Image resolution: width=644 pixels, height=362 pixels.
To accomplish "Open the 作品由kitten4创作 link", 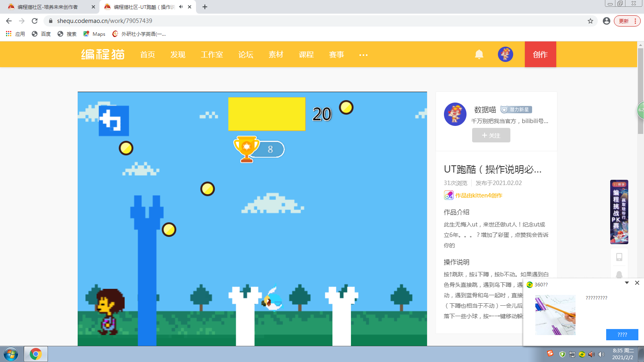I will click(x=479, y=195).
